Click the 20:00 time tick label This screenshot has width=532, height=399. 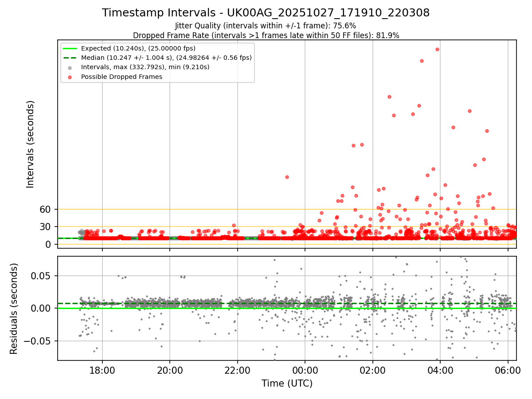coord(170,370)
